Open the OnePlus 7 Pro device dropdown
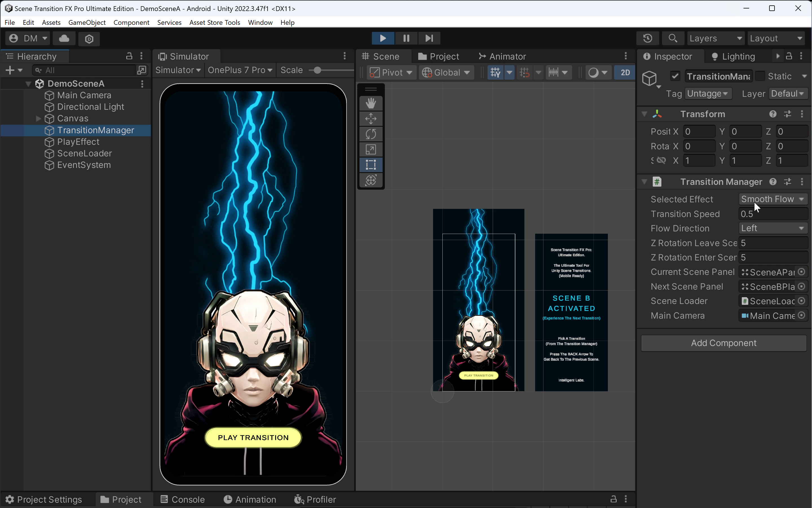Screen dimensions: 812x508 tap(240, 70)
